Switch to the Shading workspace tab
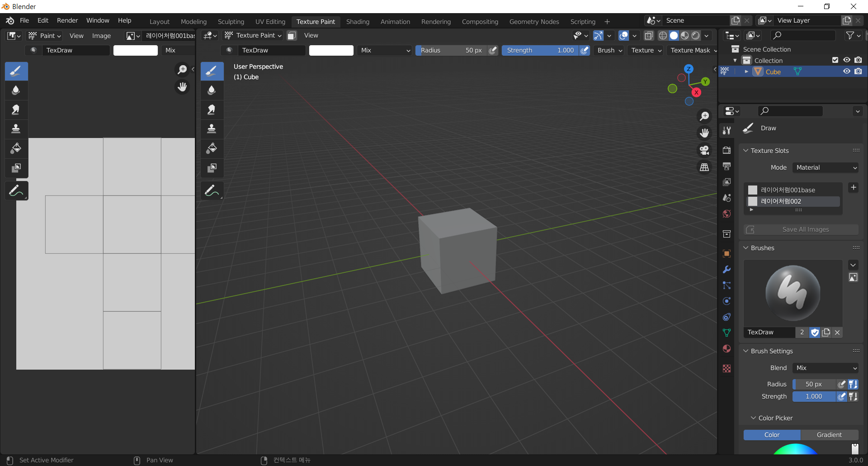This screenshot has width=868, height=466. pyautogui.click(x=358, y=21)
